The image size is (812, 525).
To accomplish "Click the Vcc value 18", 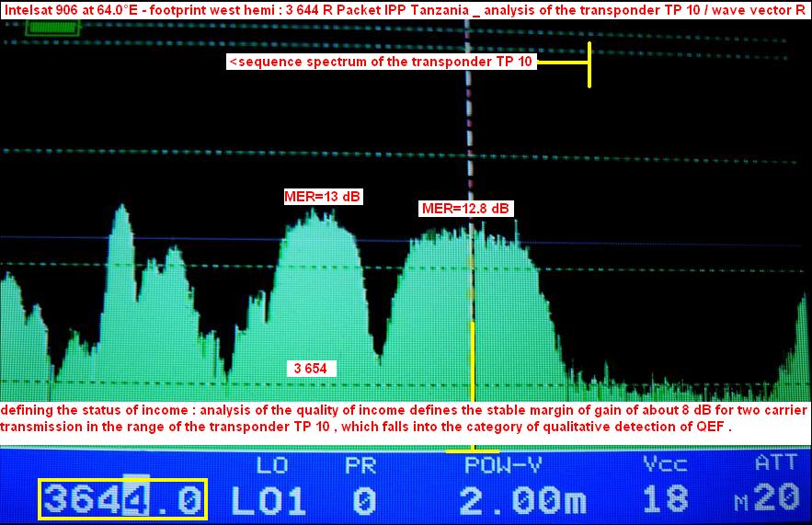I will tap(665, 499).
